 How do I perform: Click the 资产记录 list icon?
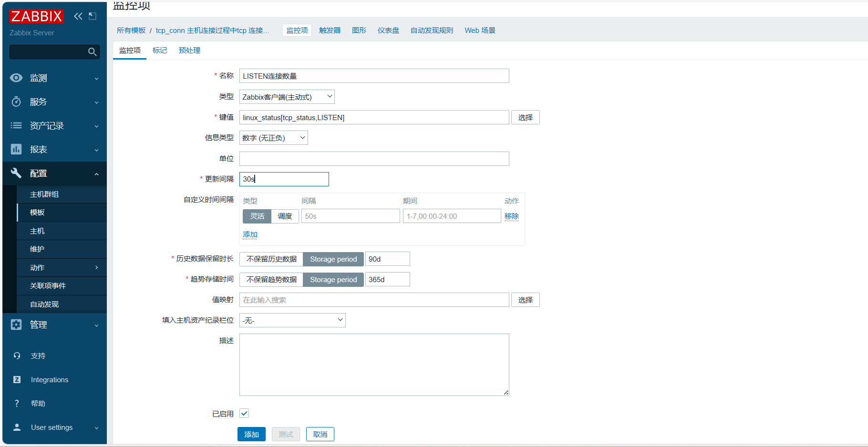(x=16, y=125)
